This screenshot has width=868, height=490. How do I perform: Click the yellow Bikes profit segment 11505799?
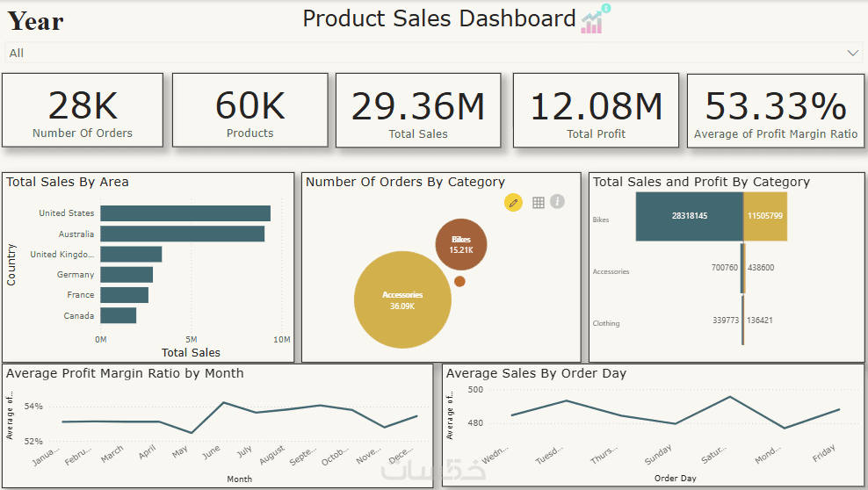point(765,216)
